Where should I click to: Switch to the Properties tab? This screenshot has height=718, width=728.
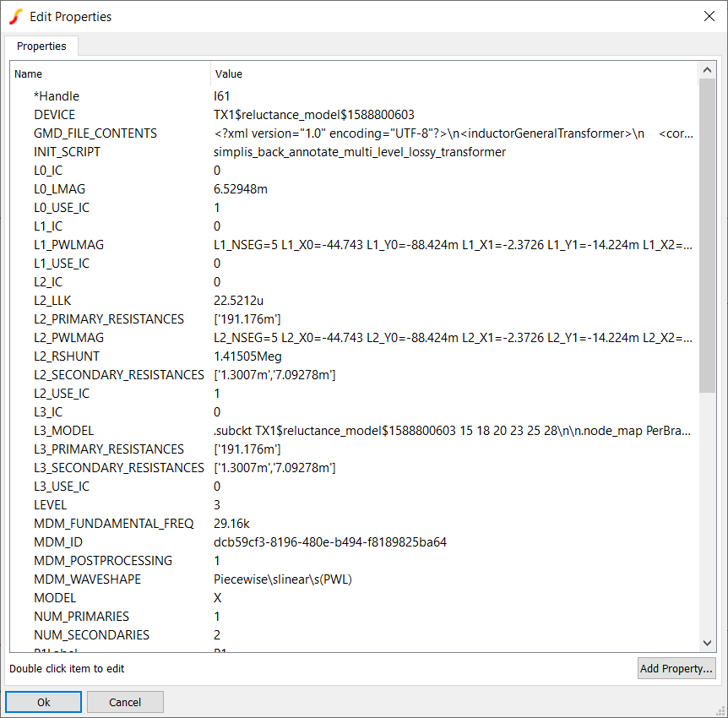(x=41, y=46)
